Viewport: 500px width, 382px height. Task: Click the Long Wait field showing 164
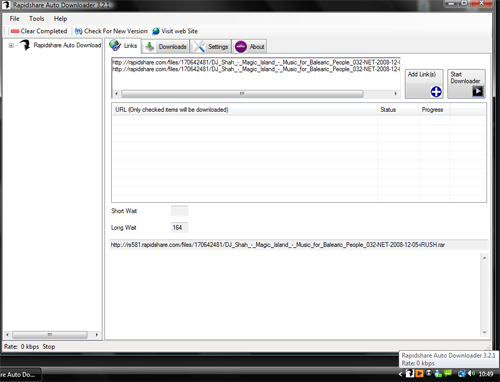[179, 227]
